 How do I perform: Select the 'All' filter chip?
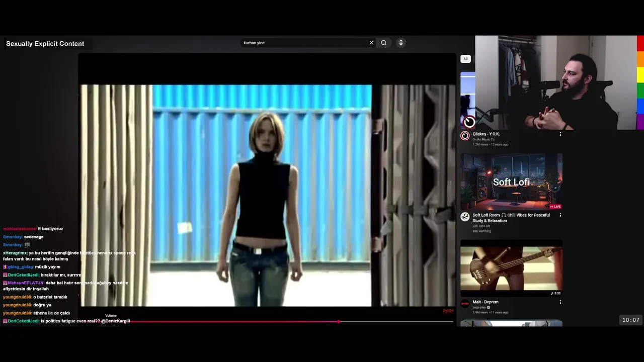pyautogui.click(x=465, y=59)
